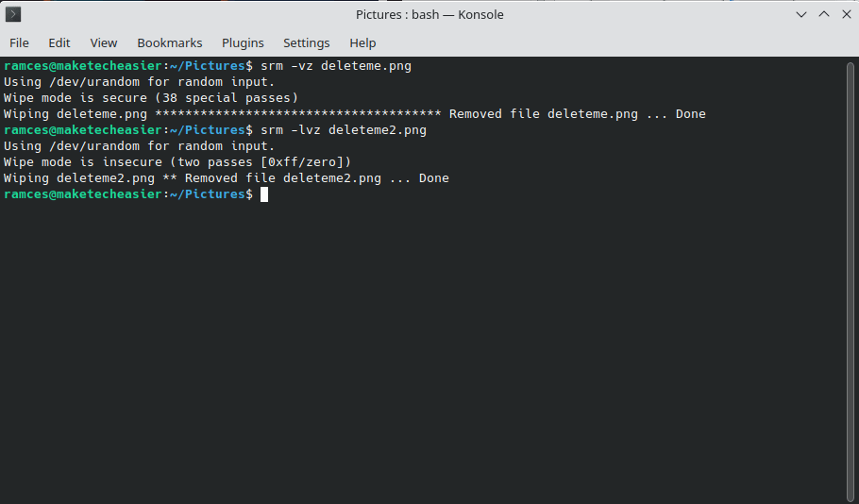Open the File menu
The height and width of the screenshot is (504, 859).
pyautogui.click(x=19, y=42)
